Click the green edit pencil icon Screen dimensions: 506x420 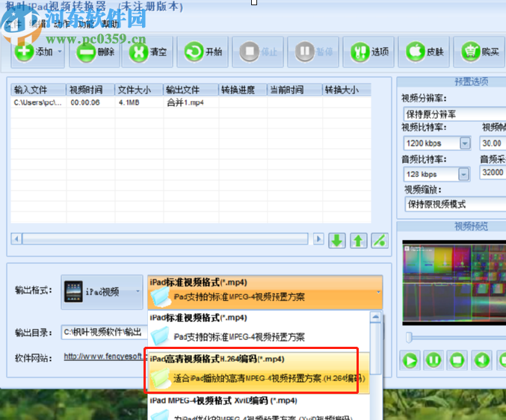(380, 241)
